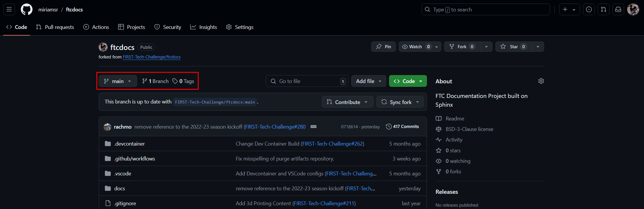
Task: Click the GitHub logo home icon
Action: (x=26, y=9)
